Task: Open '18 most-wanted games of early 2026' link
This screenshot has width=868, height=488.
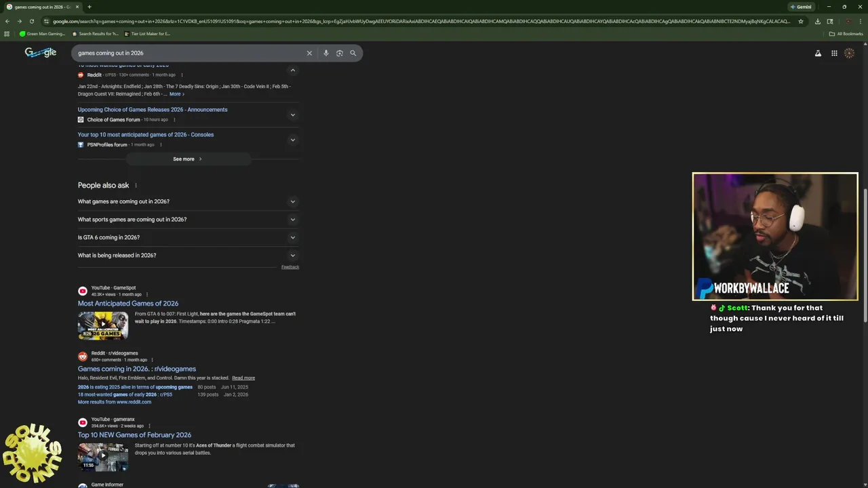Action: tap(125, 394)
